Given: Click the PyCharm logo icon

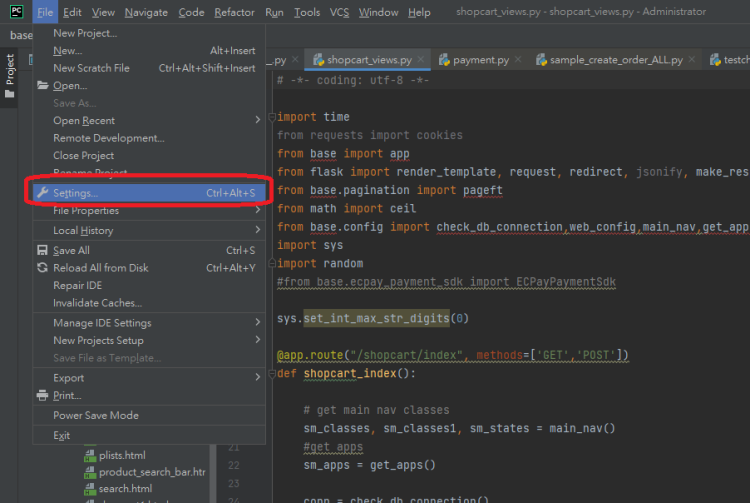Looking at the screenshot, I should tap(16, 12).
